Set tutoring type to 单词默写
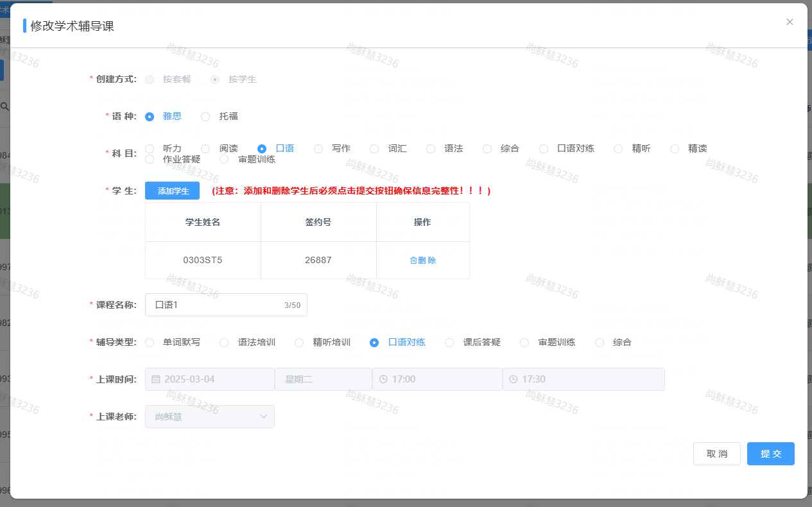 click(150, 343)
